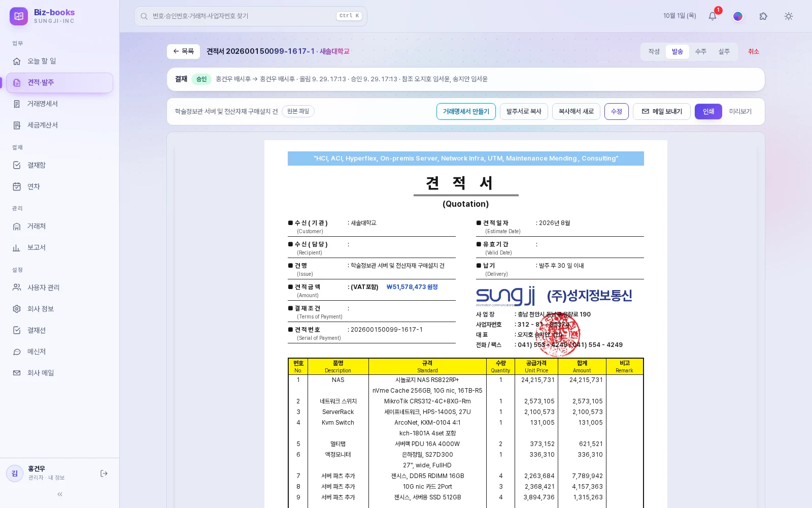Image resolution: width=812 pixels, height=508 pixels.
Task: Open 세금계산서 in sidebar
Action: point(60,125)
